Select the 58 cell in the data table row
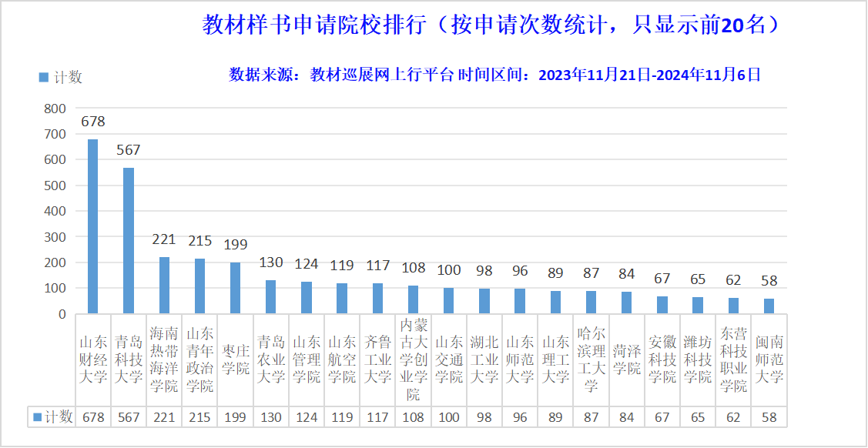868x448 pixels. point(769,416)
